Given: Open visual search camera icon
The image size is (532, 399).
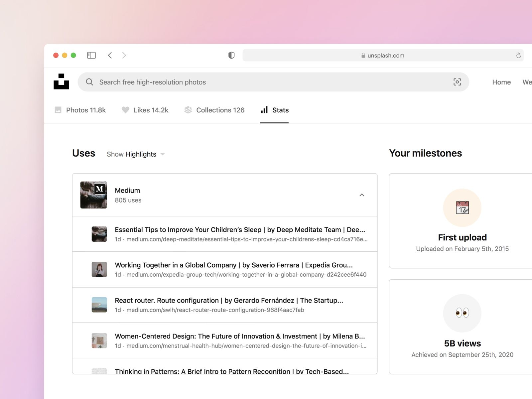Looking at the screenshot, I should (457, 82).
